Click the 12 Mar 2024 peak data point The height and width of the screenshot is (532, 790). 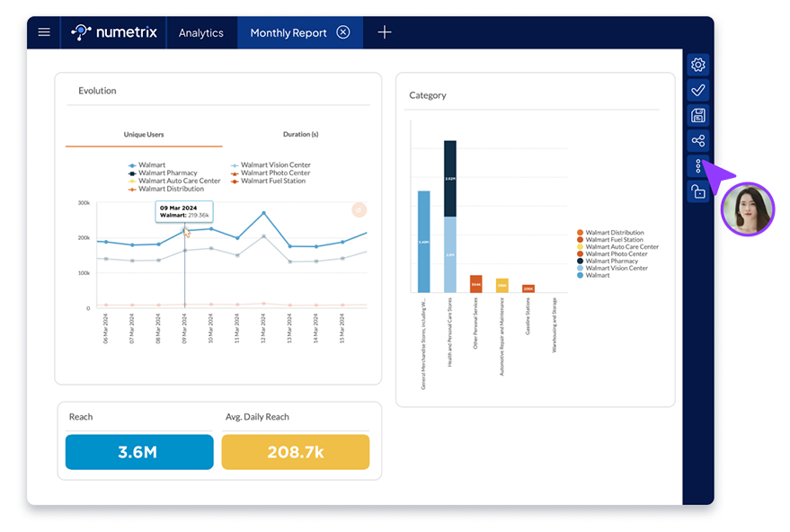(x=263, y=213)
